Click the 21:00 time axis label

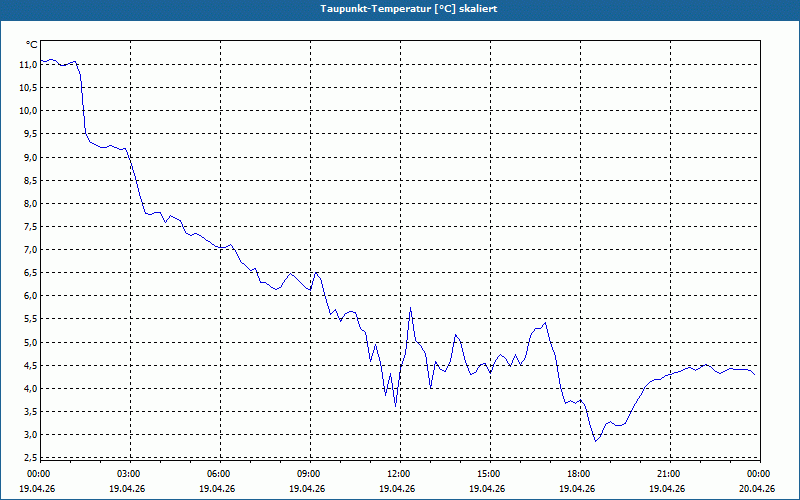670,474
